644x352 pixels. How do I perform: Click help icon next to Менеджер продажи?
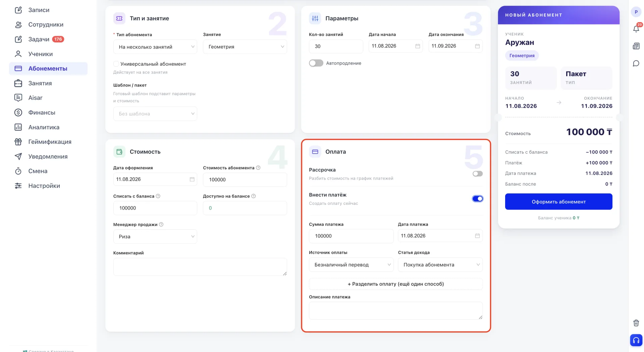pos(161,225)
